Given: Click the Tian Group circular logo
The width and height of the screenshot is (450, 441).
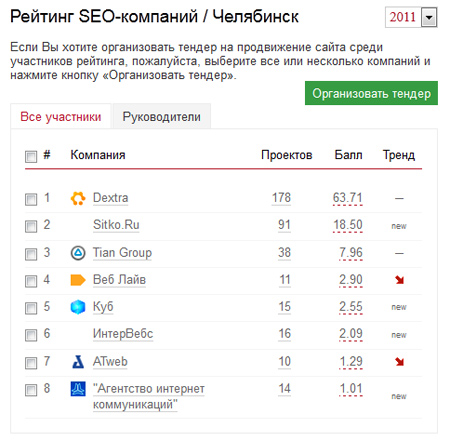Looking at the screenshot, I should pyautogui.click(x=78, y=253).
